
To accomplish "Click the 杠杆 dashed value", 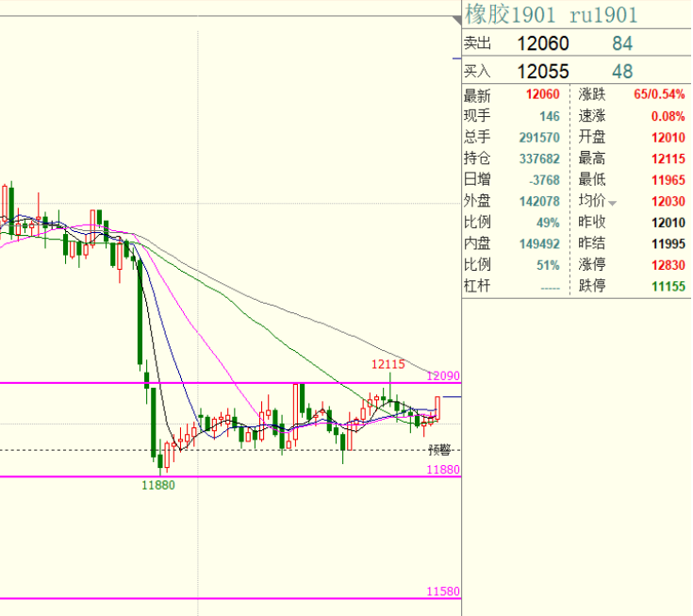I will coord(551,289).
